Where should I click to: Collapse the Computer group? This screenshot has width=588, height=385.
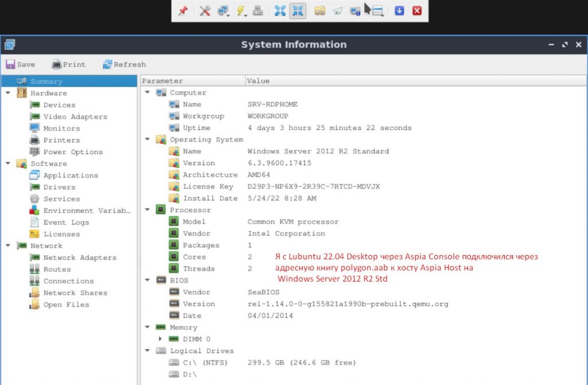[x=148, y=93]
